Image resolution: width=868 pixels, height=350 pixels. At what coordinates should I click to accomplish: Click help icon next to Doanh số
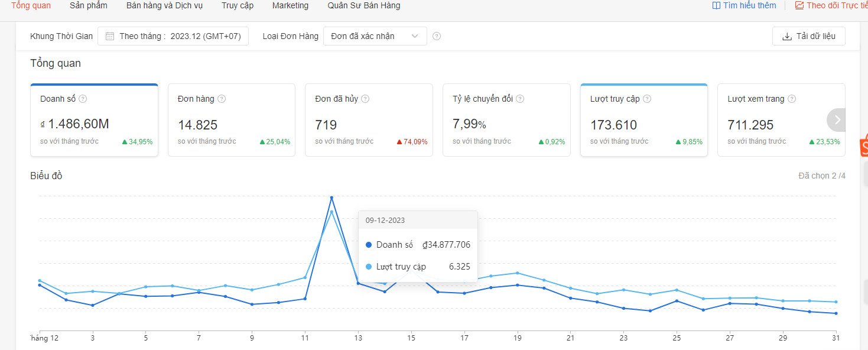click(83, 99)
